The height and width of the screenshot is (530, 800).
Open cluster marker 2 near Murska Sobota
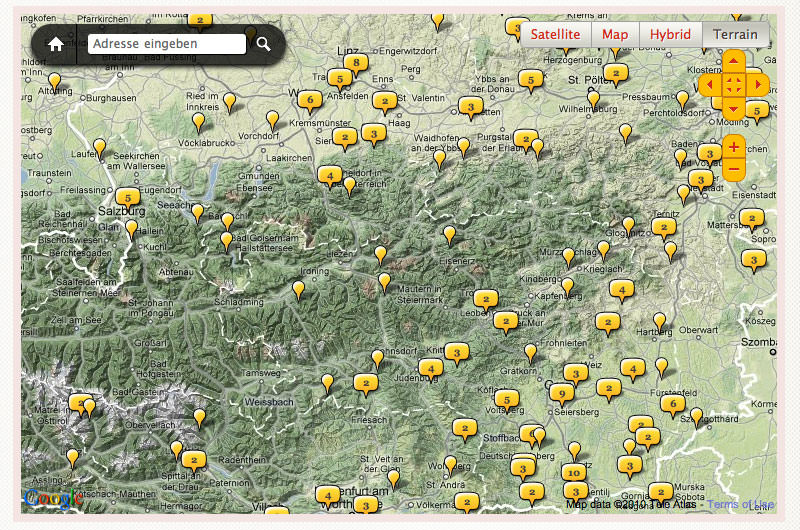(661, 492)
